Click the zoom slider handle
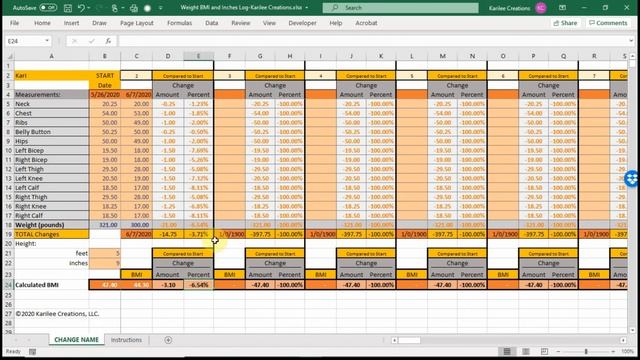Viewport: 640px width, 360px height. click(586, 351)
